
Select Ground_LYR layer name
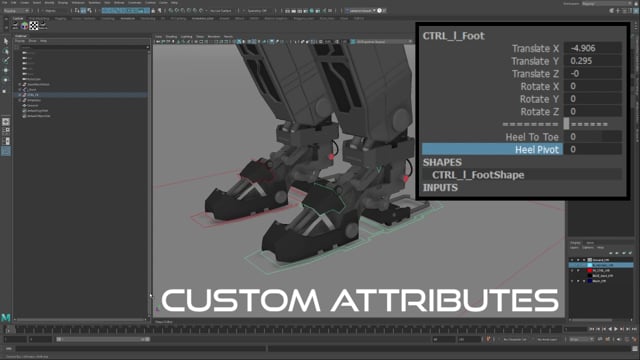[x=601, y=260]
